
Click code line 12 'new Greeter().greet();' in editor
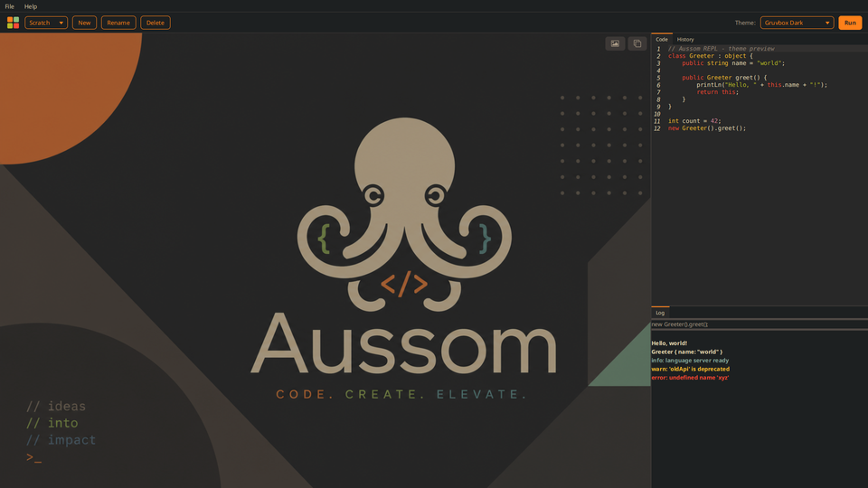pos(707,127)
